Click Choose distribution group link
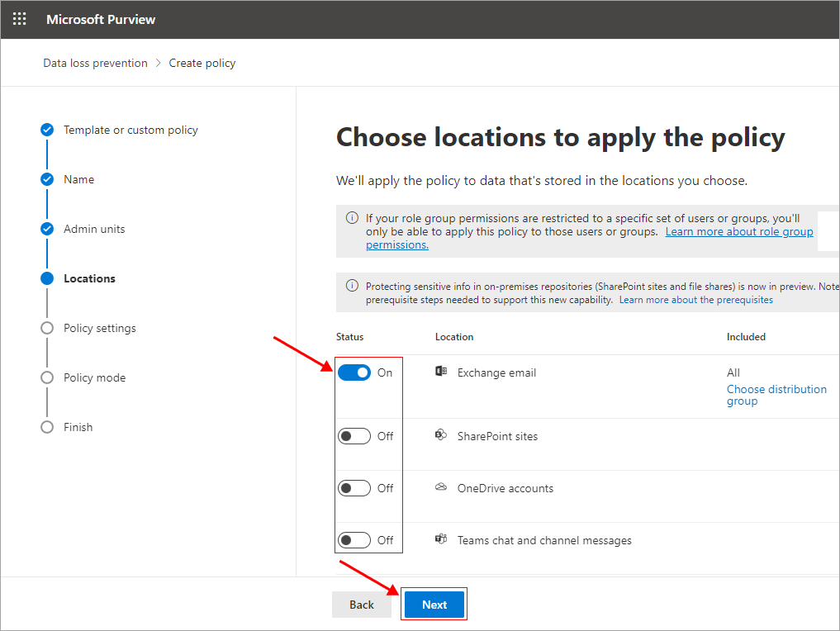This screenshot has width=840, height=631. (776, 396)
